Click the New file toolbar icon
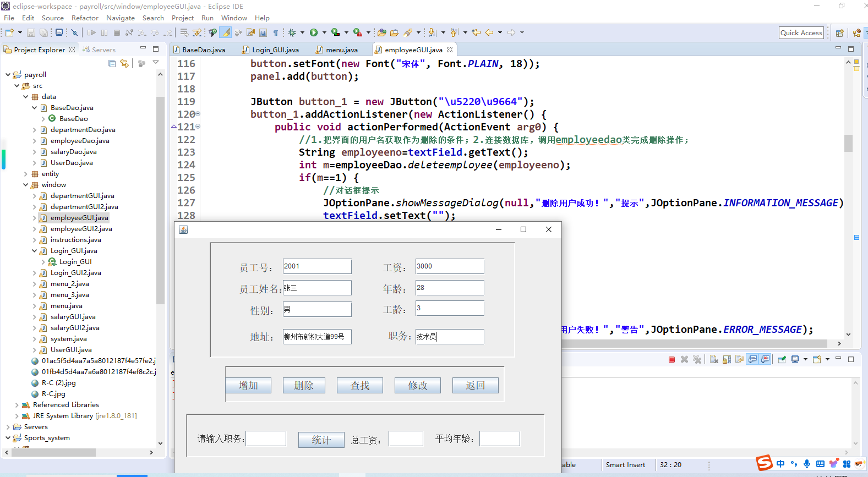868x477 pixels. (x=9, y=32)
